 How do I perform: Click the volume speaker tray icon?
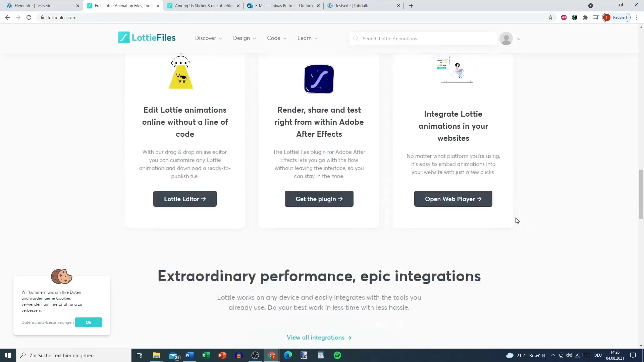569,355
